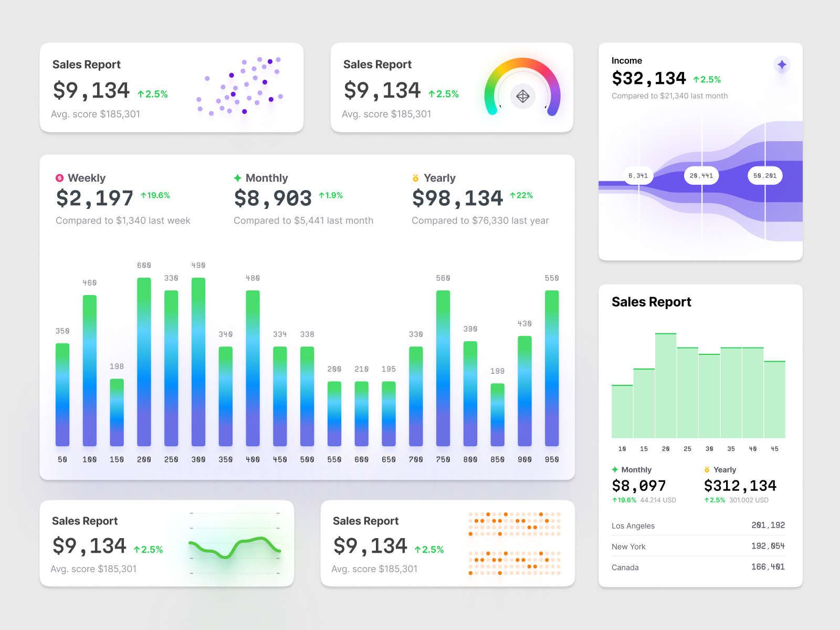Switch to the Monthly tab showing $8,097
This screenshot has height=630, width=840.
point(638,485)
